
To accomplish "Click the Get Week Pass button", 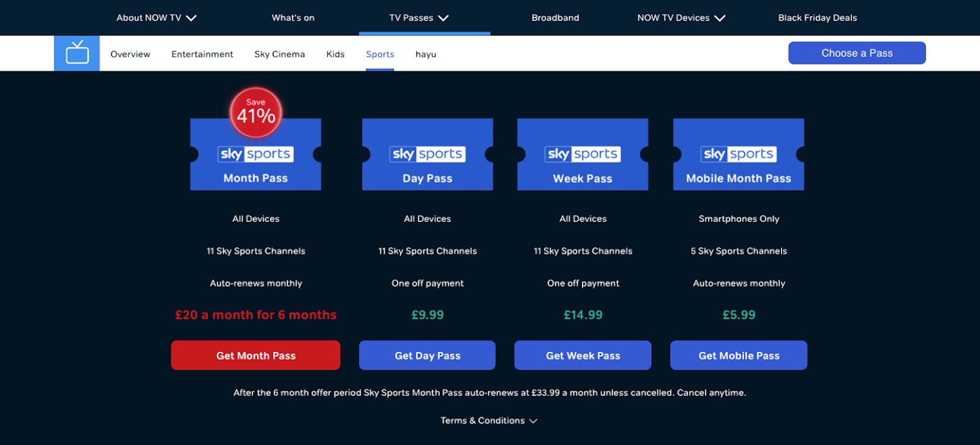I will coord(583,356).
